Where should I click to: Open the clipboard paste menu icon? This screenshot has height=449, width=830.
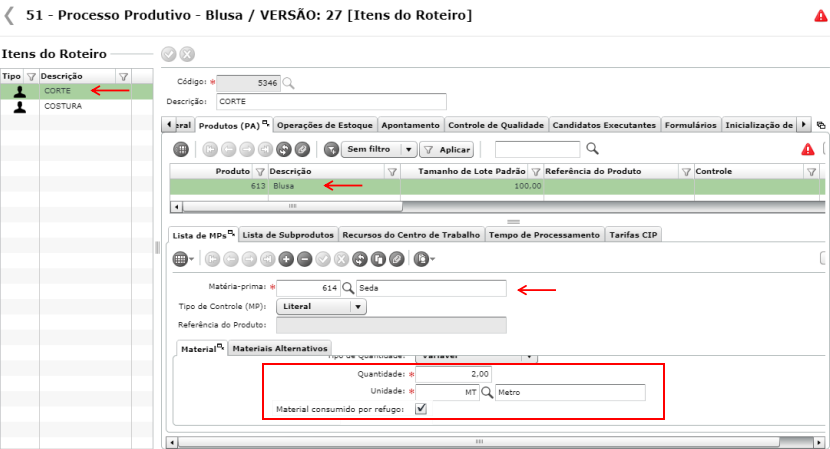click(x=424, y=259)
